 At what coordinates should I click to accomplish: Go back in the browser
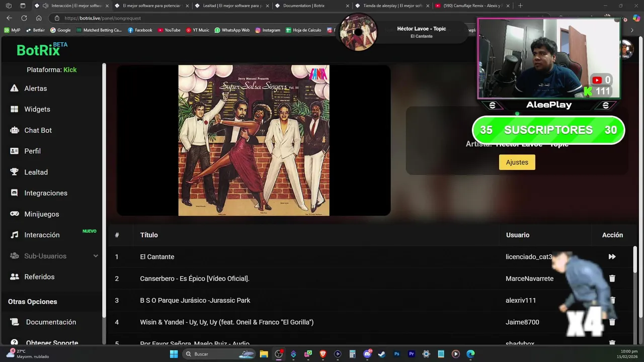click(9, 18)
